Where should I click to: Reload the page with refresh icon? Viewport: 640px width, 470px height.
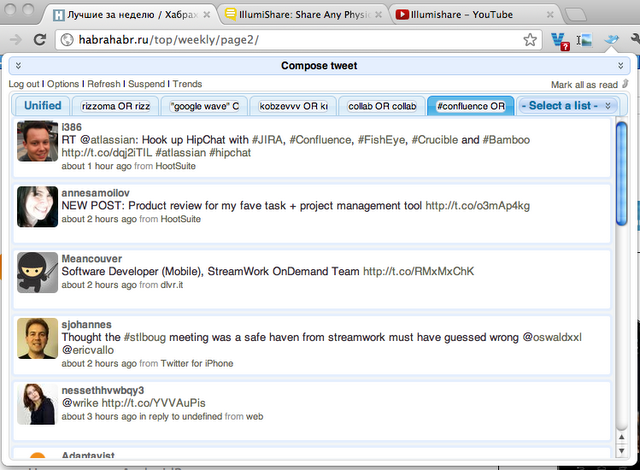(40, 40)
